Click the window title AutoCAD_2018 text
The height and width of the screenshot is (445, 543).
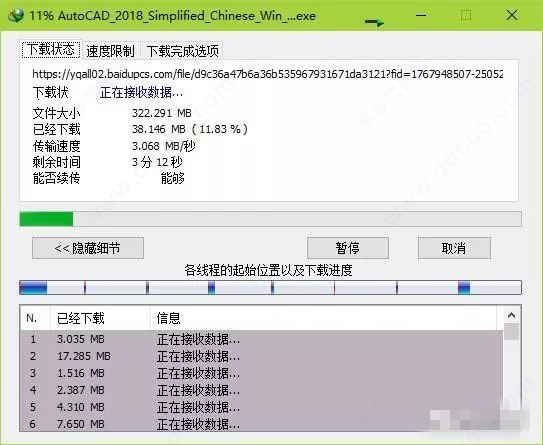[172, 16]
